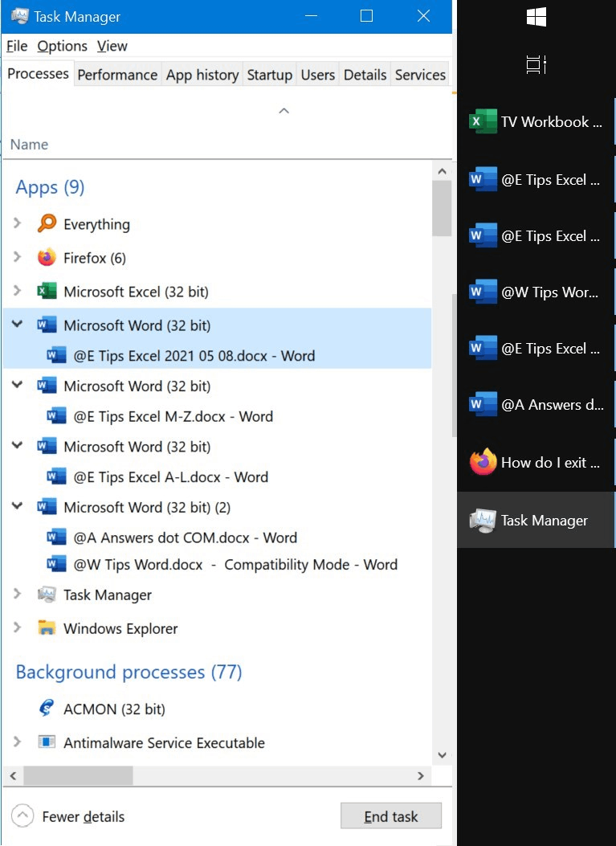
Task: Expand the Firefox (6) process group
Action: 17,257
